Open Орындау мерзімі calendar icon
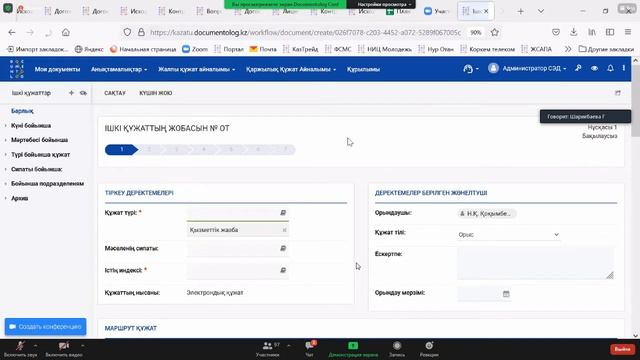640x360 pixels. tap(506, 293)
